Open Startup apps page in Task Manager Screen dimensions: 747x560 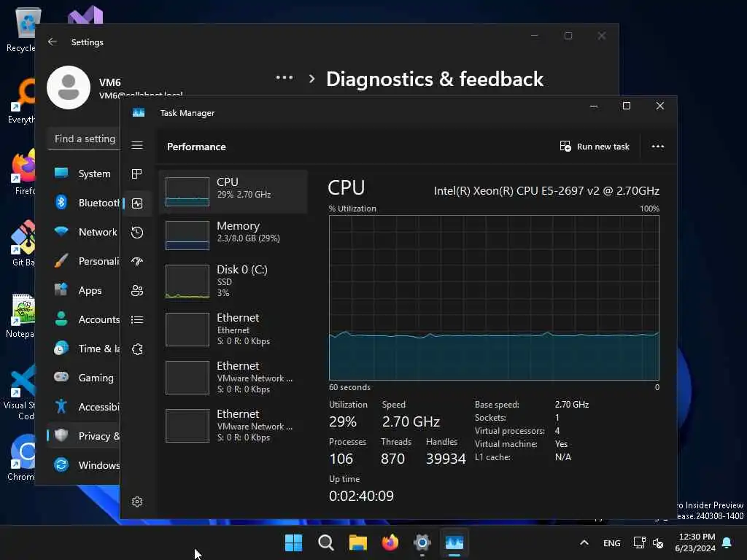(x=137, y=262)
